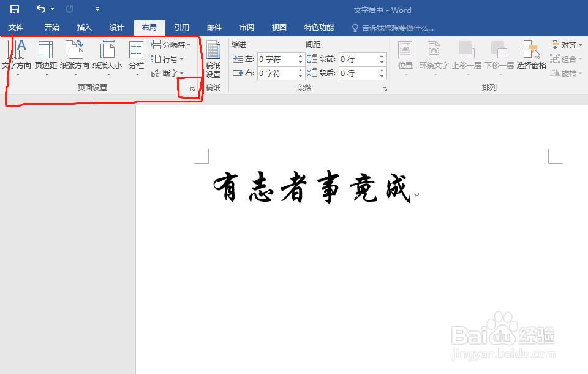
Task: Open the 纸张大小 paper size tool
Action: click(x=107, y=58)
